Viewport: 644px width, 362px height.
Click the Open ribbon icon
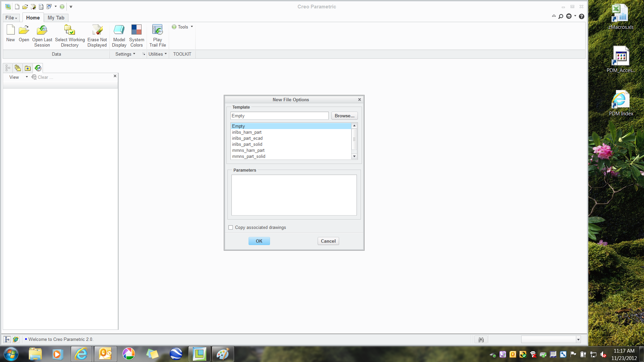(x=24, y=33)
